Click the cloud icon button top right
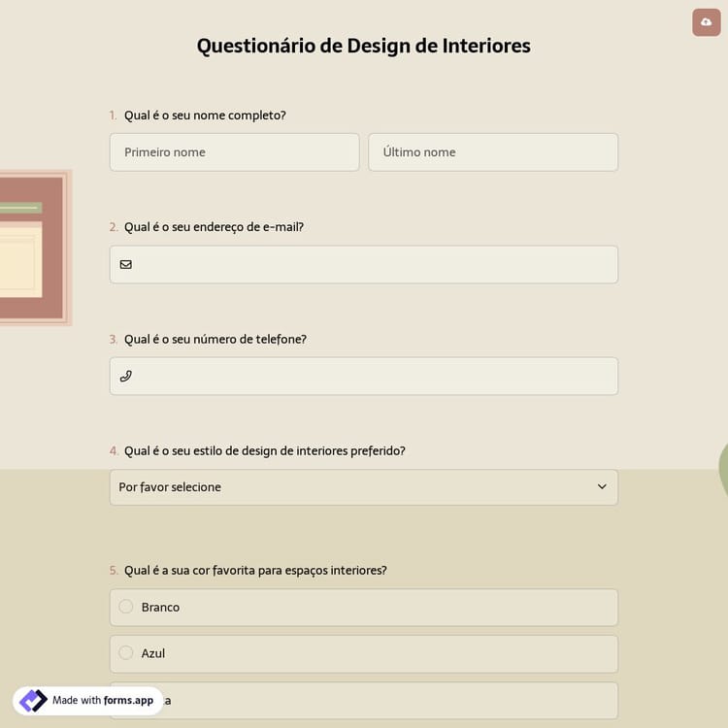 point(707,22)
